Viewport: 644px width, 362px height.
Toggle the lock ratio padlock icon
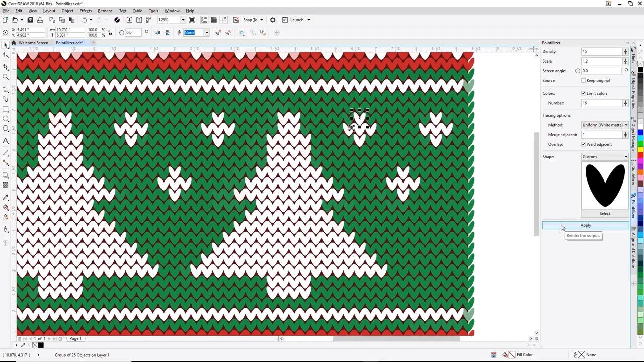point(110,33)
